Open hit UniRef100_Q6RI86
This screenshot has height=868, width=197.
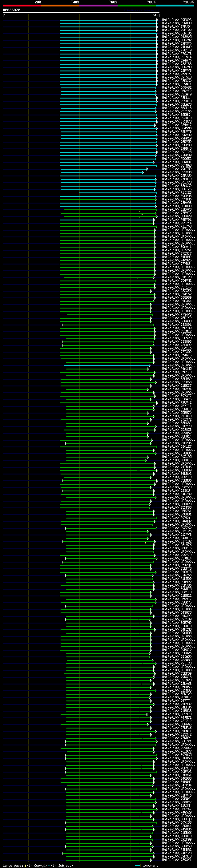[x=176, y=33]
